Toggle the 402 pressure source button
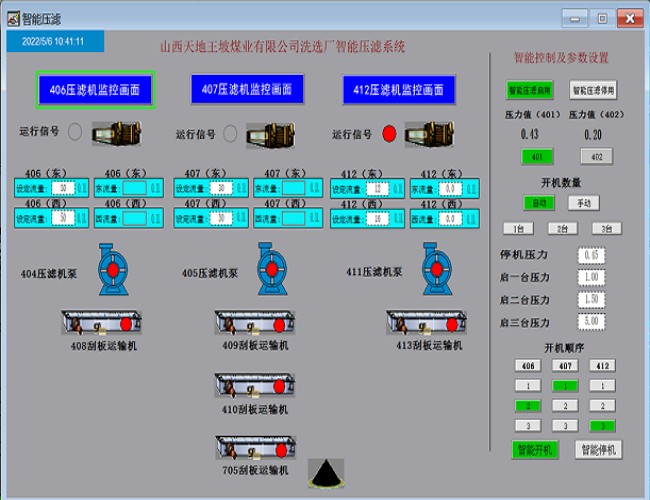The image size is (650, 500). (596, 156)
